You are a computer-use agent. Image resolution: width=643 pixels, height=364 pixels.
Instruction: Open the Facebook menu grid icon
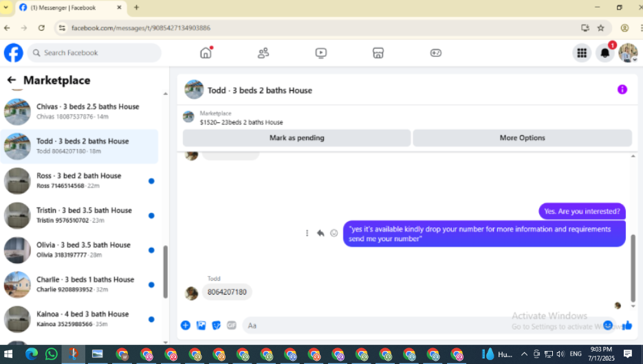(x=582, y=53)
